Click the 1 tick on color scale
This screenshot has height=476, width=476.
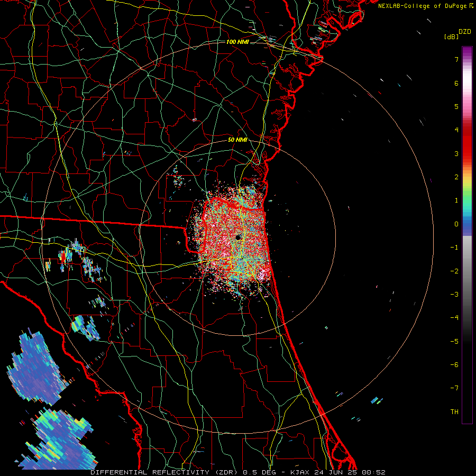(x=456, y=200)
